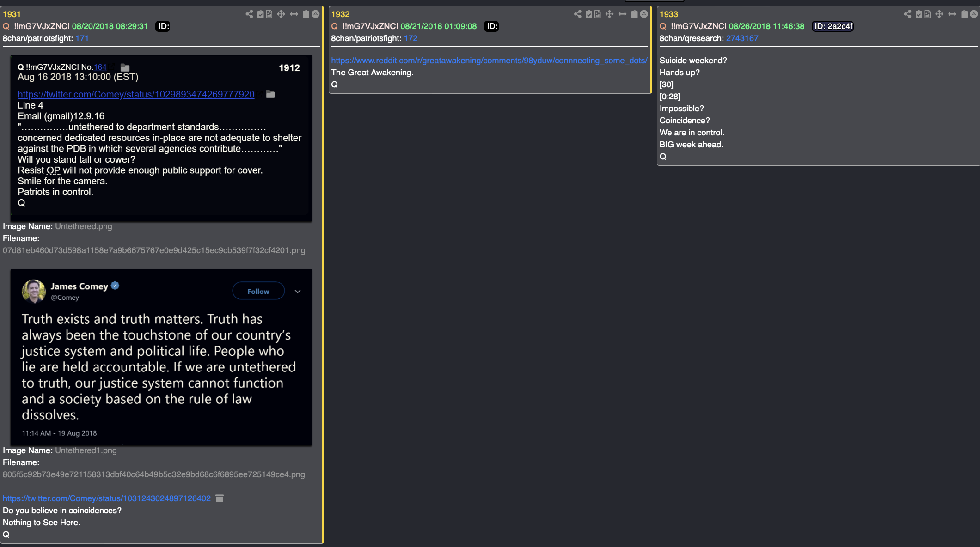Click filename starting 07d81eb460d73d
The width and height of the screenshot is (980, 547).
tap(154, 250)
